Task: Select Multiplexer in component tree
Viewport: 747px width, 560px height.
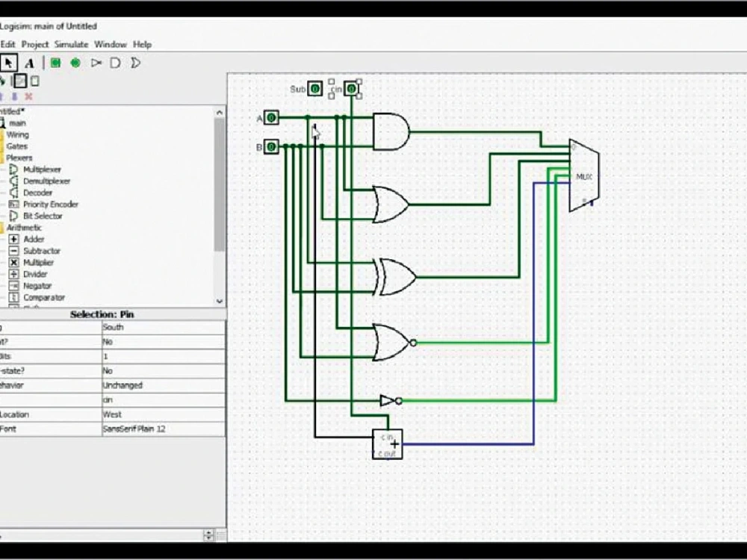Action: [x=42, y=169]
